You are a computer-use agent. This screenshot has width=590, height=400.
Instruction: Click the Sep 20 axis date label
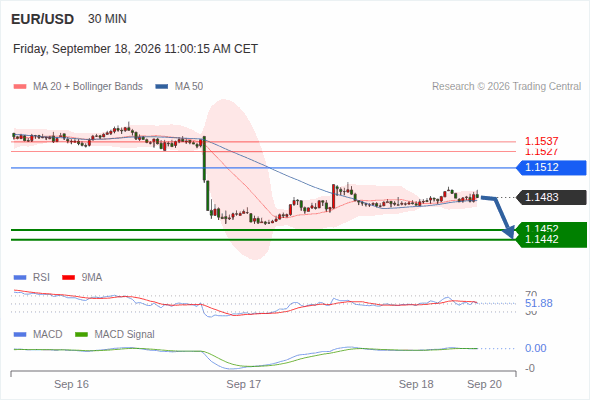[484, 384]
